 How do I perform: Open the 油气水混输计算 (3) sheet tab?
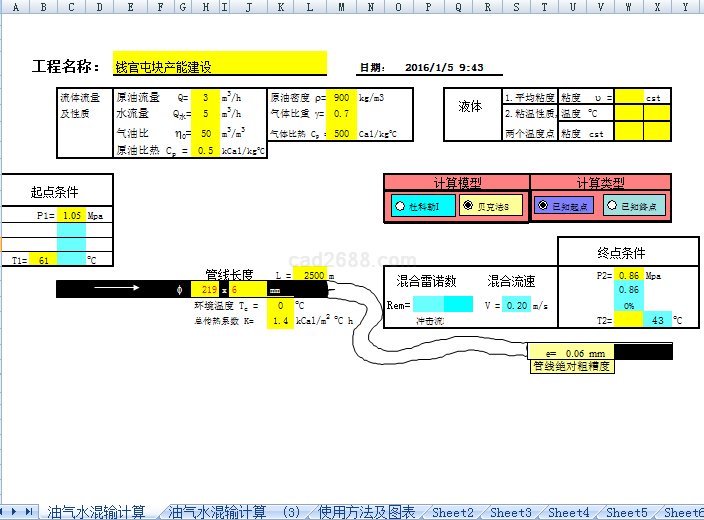point(234,512)
